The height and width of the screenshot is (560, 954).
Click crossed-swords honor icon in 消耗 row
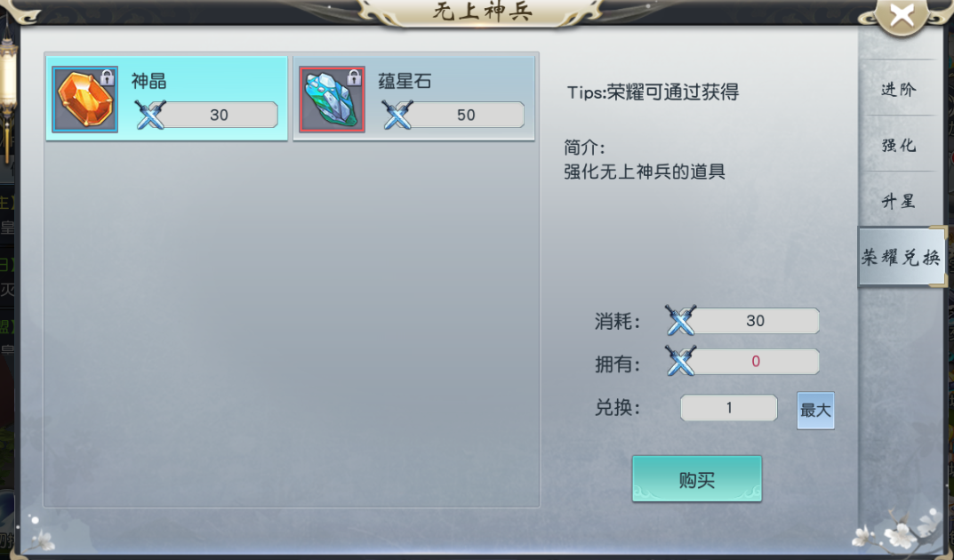[x=680, y=320]
